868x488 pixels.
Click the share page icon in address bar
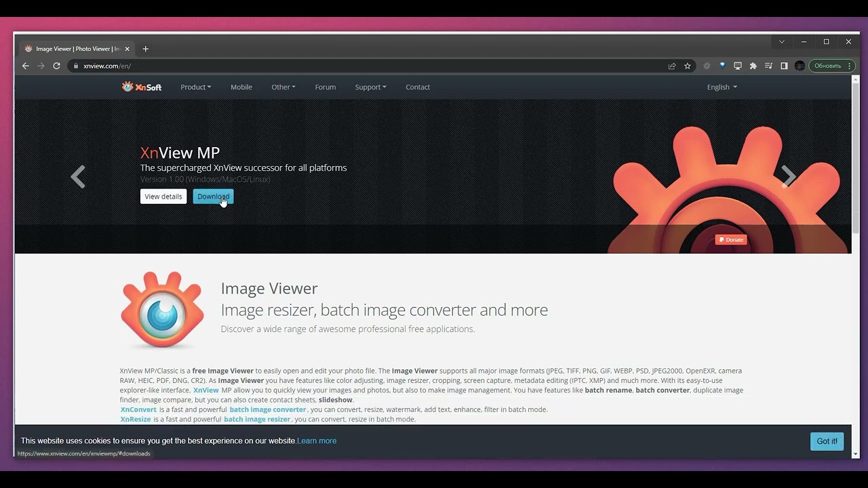click(672, 66)
